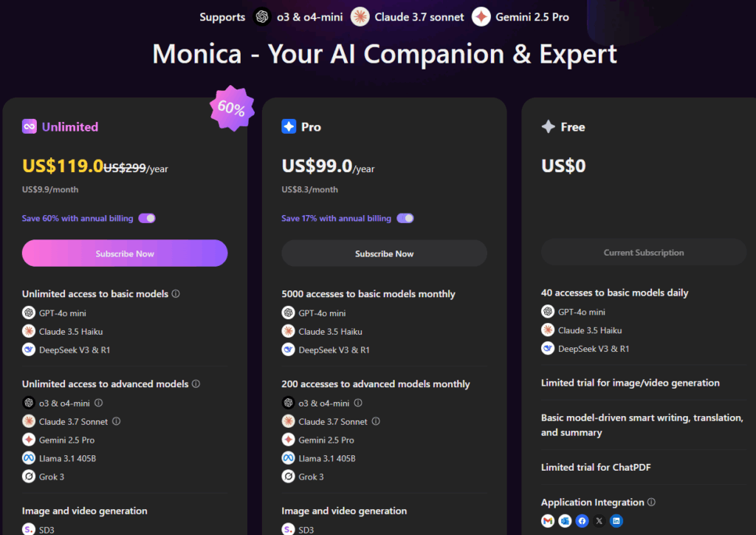Click info icon next to Pro plan's Claude 3.7 Sonnet
Viewport: 756px width, 535px height.
376,422
